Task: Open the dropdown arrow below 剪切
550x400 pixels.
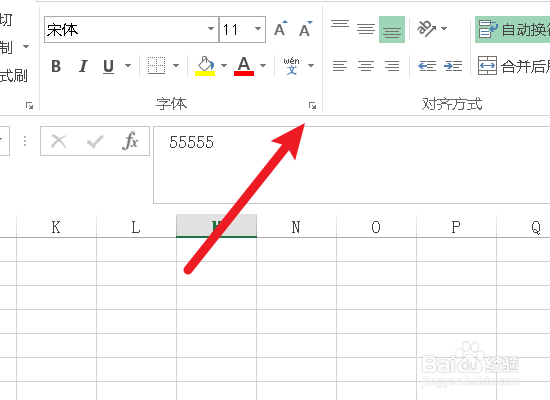Action: point(26,46)
